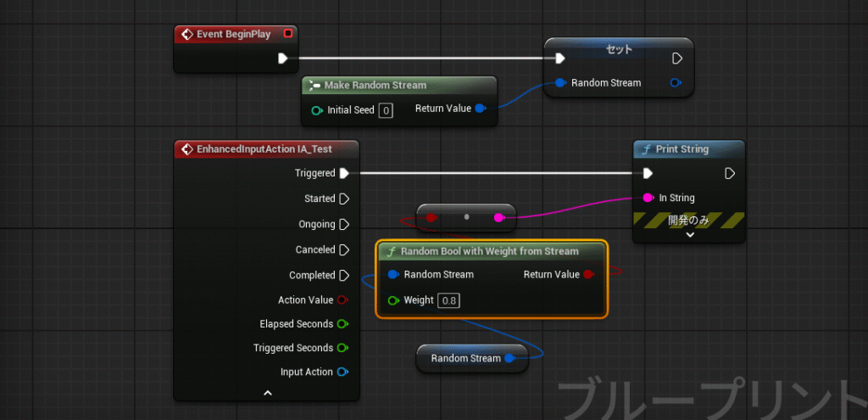Click the Triggered Seconds output pin

[x=342, y=348]
